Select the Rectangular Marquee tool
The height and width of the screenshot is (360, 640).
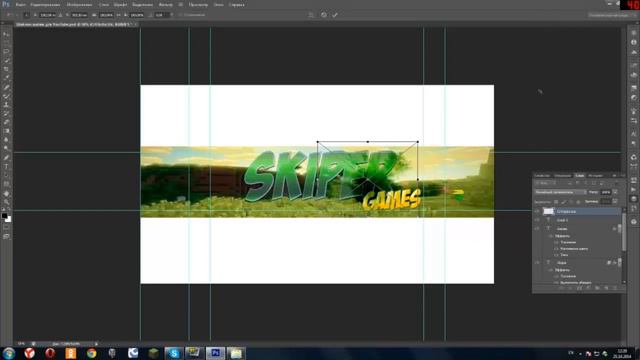(x=6, y=43)
